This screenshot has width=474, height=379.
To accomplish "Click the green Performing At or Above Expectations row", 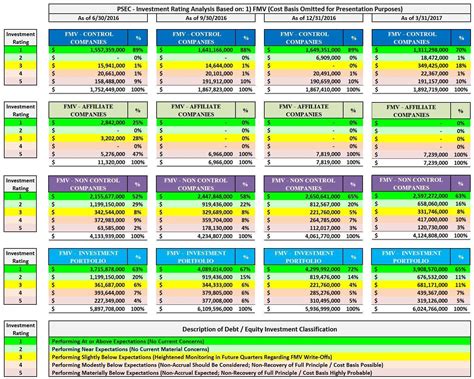I will [260, 341].
